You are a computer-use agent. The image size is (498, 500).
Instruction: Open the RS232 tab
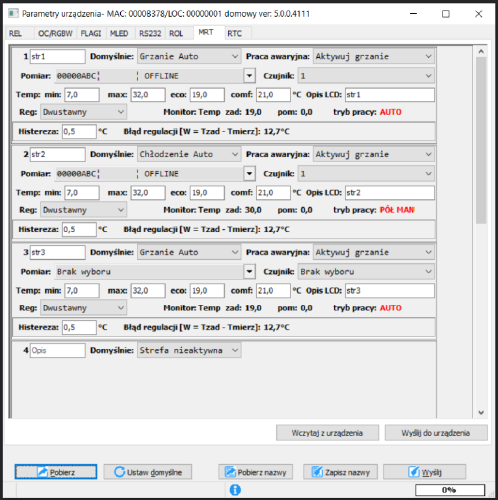point(150,34)
